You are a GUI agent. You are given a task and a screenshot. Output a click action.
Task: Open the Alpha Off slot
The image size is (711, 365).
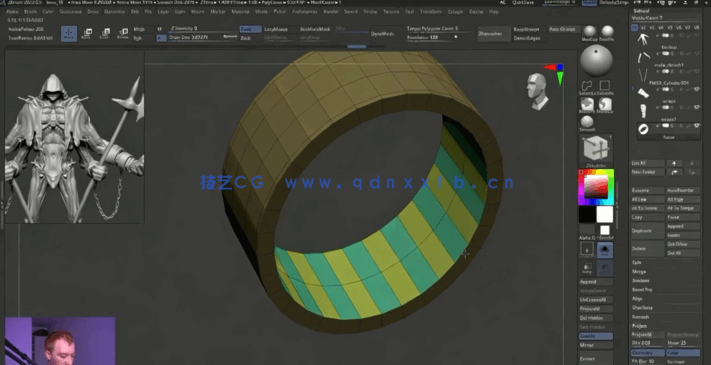[x=587, y=231]
